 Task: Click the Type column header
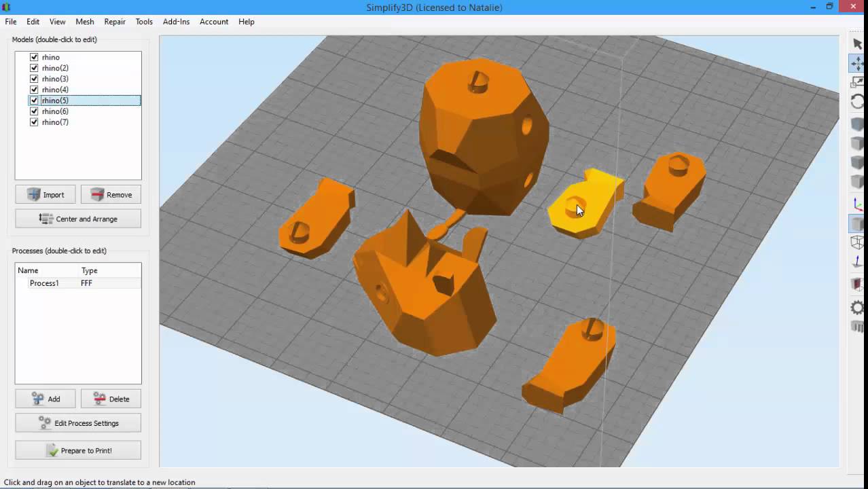pos(89,270)
